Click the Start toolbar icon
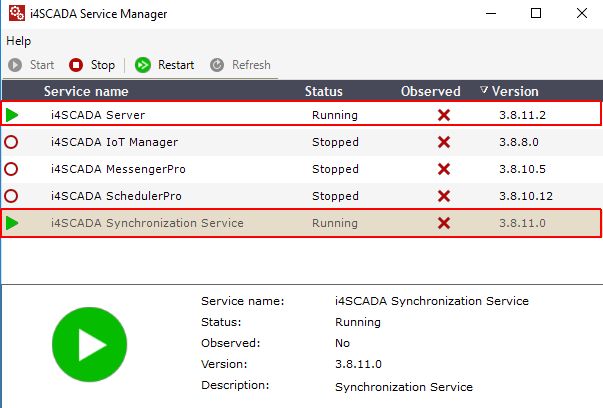The image size is (603, 408). coord(15,65)
